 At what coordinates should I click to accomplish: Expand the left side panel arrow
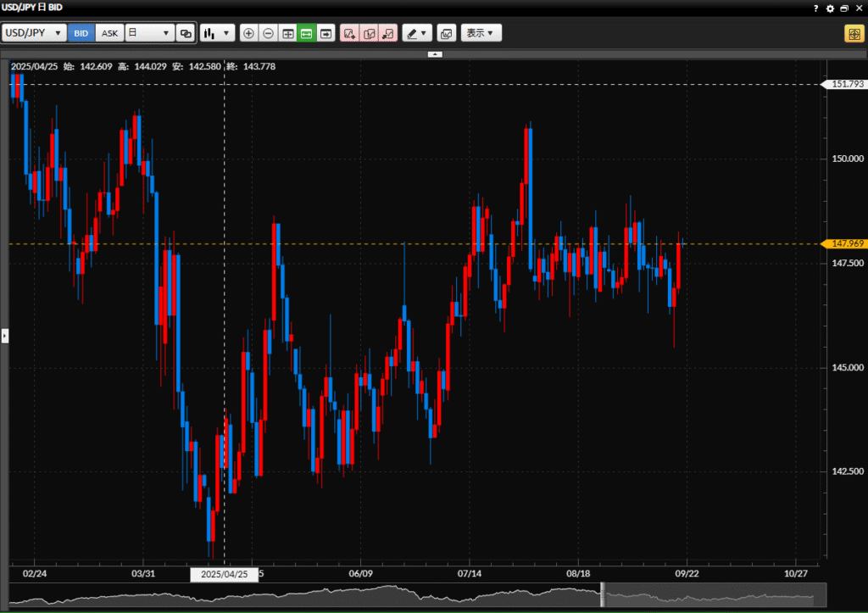(x=5, y=336)
